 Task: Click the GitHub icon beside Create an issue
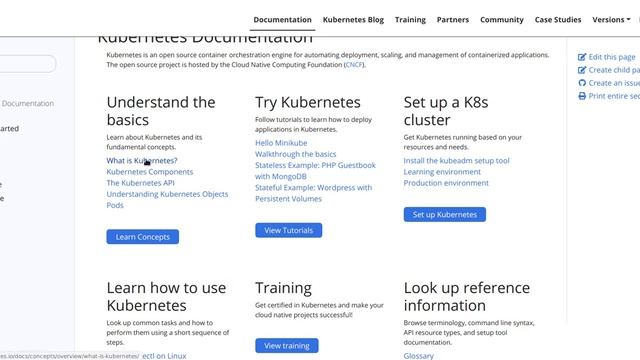pyautogui.click(x=582, y=83)
